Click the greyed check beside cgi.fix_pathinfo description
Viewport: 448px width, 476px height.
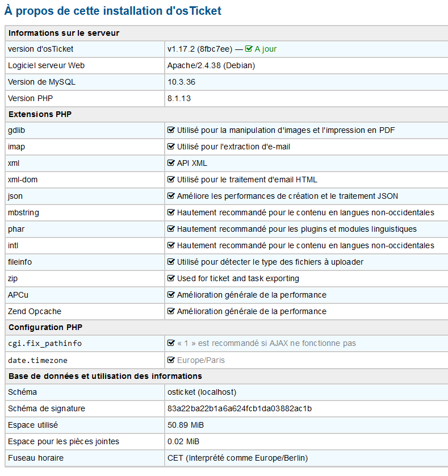171,343
